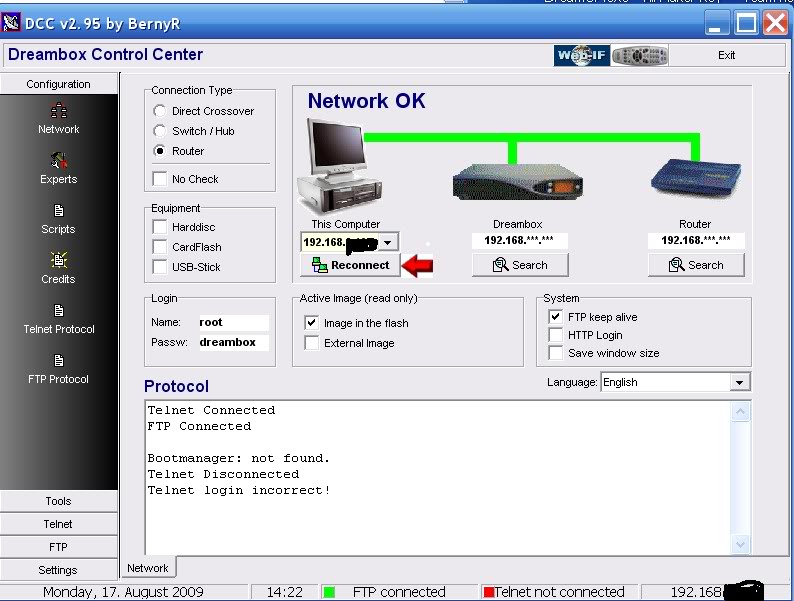Click the Router device image
This screenshot has height=601, width=794.
[696, 177]
